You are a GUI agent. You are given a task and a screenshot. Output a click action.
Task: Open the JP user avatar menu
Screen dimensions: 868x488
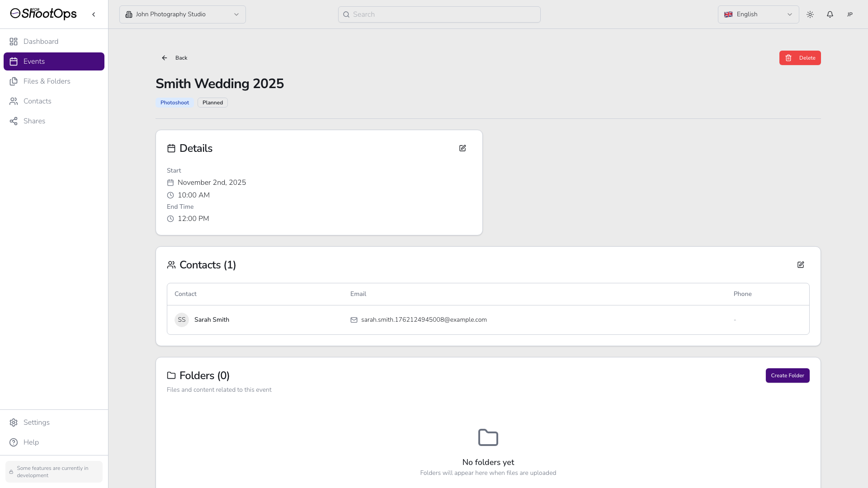point(850,14)
